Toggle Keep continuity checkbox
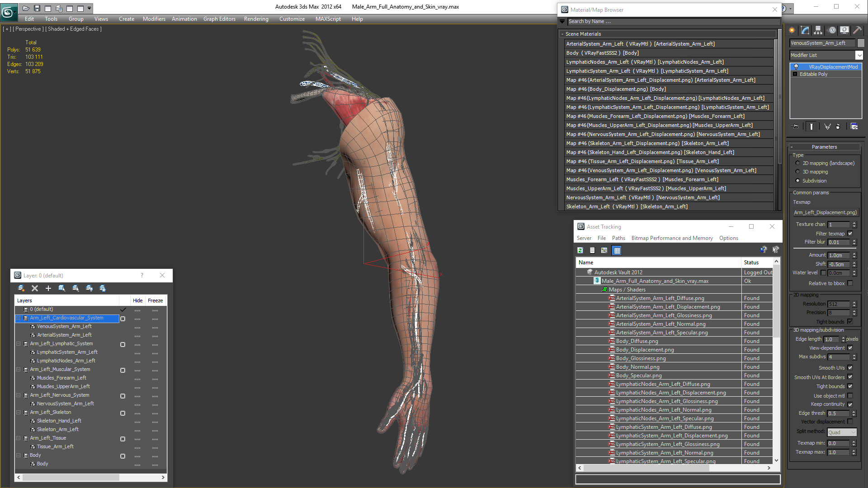 tap(850, 404)
